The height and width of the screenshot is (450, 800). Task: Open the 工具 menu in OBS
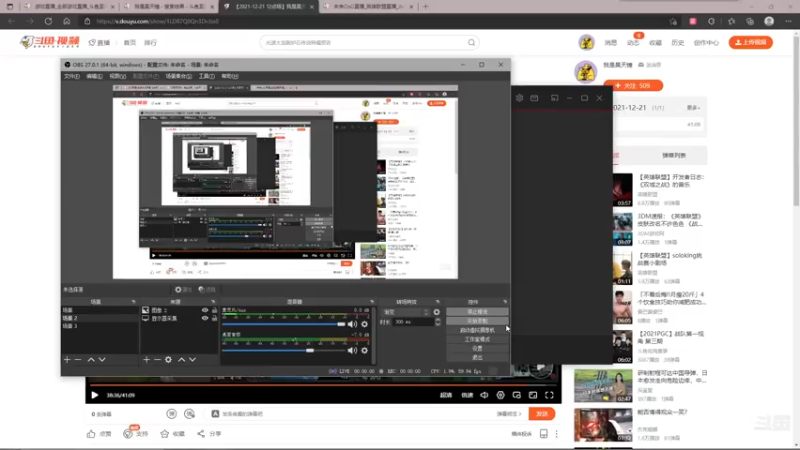click(x=206, y=76)
